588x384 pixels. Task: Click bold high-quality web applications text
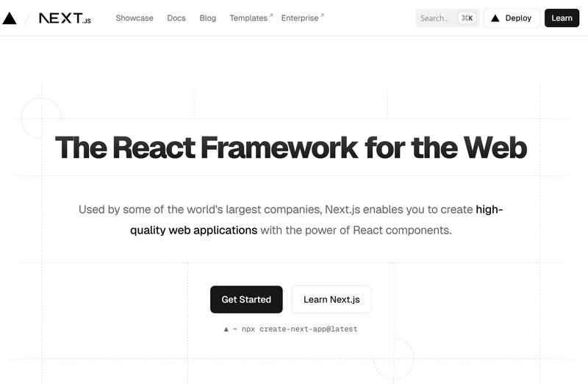point(194,230)
